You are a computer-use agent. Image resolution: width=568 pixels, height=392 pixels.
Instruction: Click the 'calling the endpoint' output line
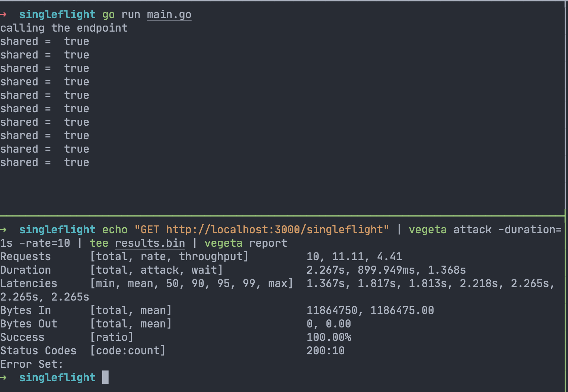[64, 28]
